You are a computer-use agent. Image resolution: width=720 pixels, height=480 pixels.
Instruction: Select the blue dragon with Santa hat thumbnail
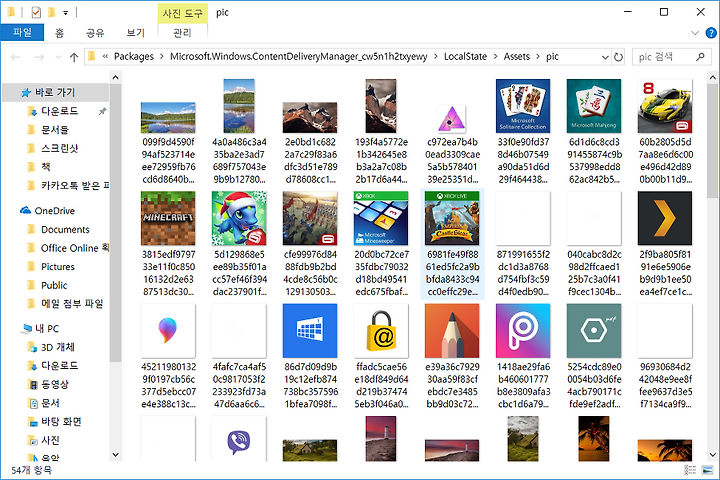(x=239, y=218)
